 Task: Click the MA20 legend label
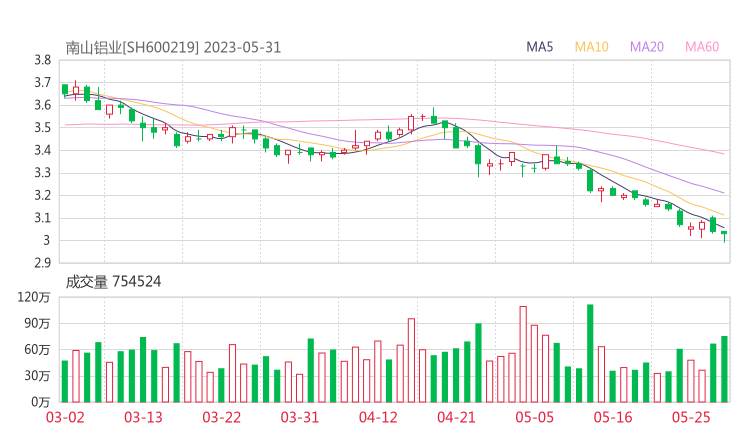(647, 47)
